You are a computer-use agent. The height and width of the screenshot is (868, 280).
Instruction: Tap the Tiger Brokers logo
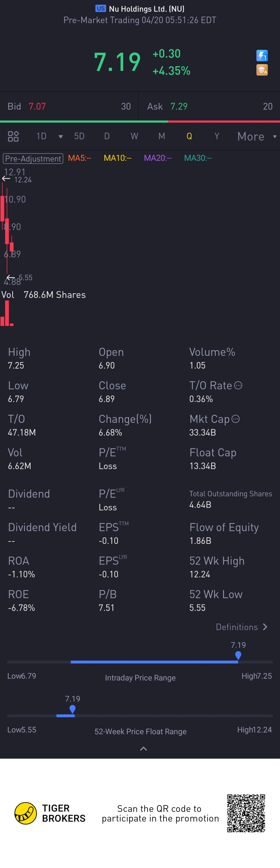[26, 813]
